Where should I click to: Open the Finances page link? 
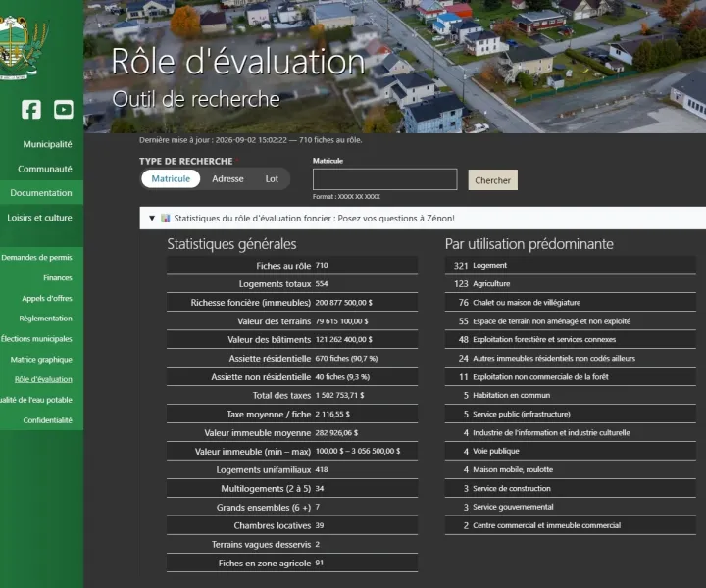(58, 278)
